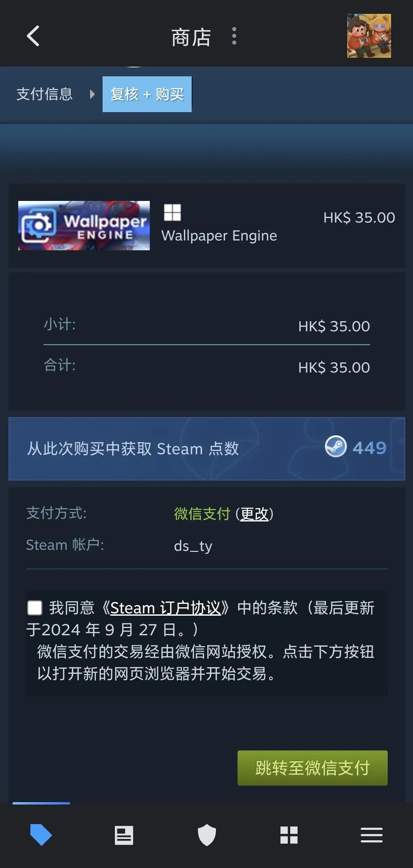Select the store tag icon in bottom navigation
Viewport: 413px width, 868px height.
click(41, 835)
